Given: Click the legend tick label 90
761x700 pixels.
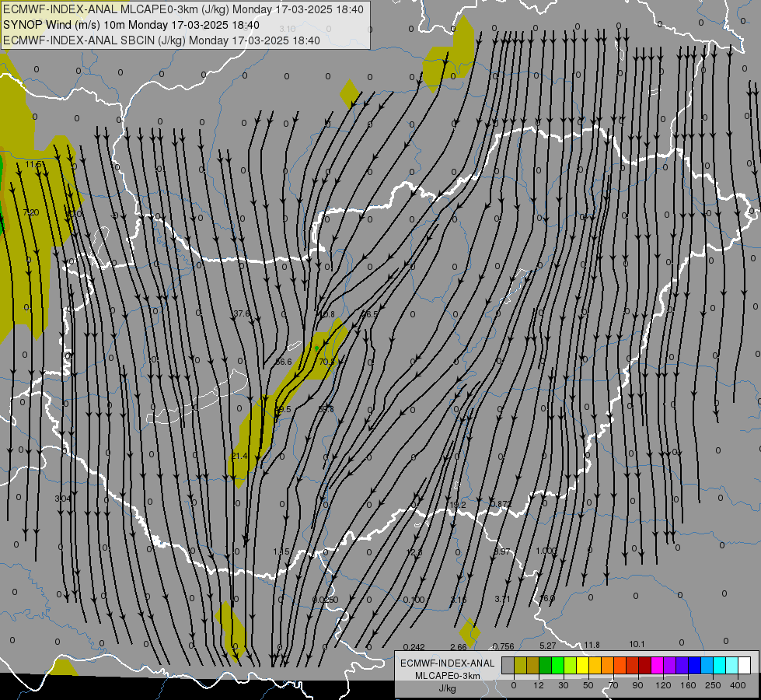Looking at the screenshot, I should coord(637,685).
